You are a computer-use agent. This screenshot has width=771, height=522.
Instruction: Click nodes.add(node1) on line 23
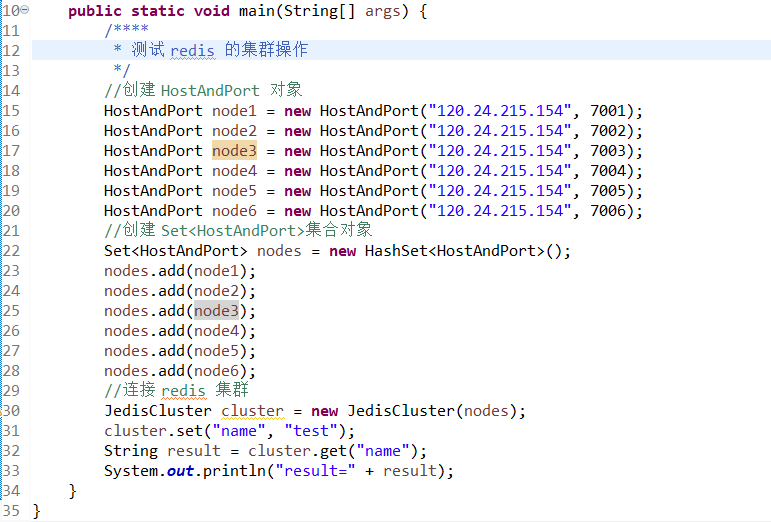pos(176,271)
